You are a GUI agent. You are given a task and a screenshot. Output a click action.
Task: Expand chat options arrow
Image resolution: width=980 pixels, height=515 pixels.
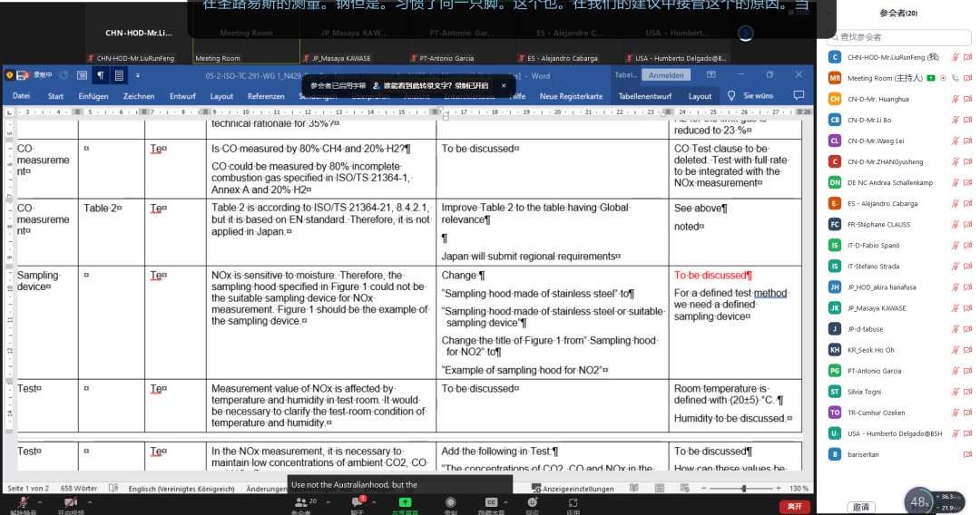coord(374,501)
